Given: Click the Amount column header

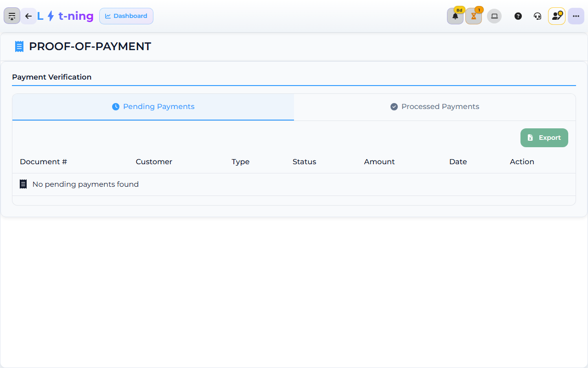Looking at the screenshot, I should click(x=379, y=162).
